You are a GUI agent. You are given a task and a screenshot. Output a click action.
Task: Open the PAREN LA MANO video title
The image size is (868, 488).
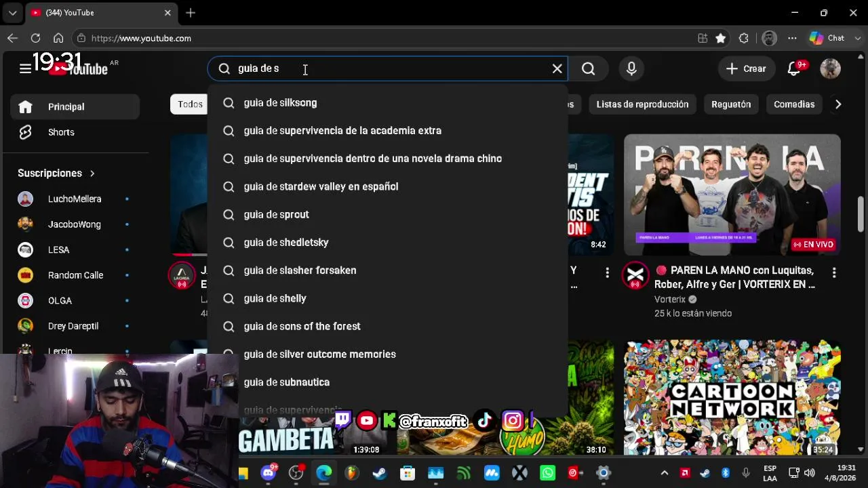pyautogui.click(x=736, y=277)
